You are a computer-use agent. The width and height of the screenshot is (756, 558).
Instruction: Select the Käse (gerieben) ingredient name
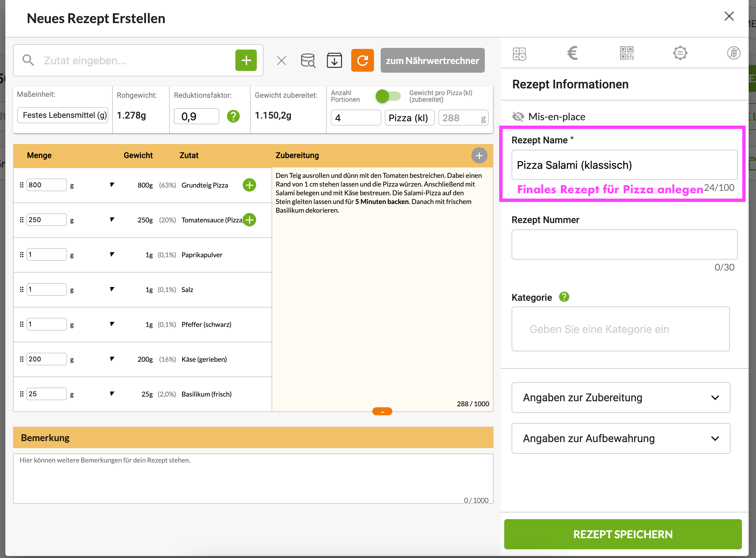204,359
